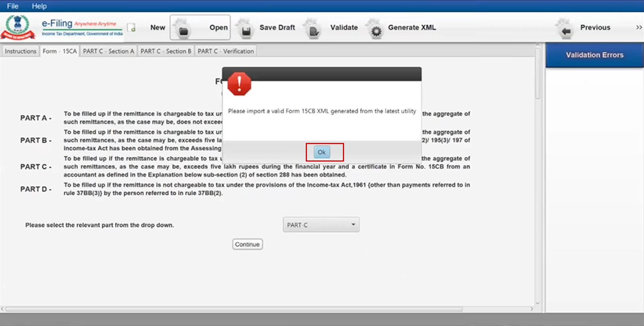Click the Open folder icon
The width and height of the screenshot is (644, 326).
point(183,31)
